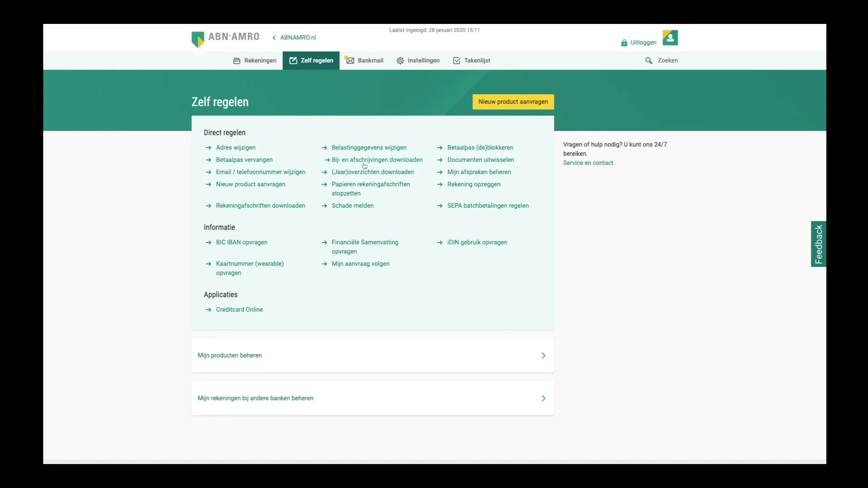This screenshot has height=488, width=868.
Task: Launch Creditcard Online
Action: pyautogui.click(x=239, y=310)
